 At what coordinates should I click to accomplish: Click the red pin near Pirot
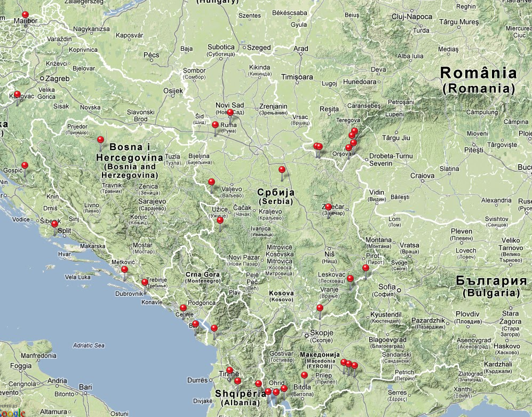(366, 268)
